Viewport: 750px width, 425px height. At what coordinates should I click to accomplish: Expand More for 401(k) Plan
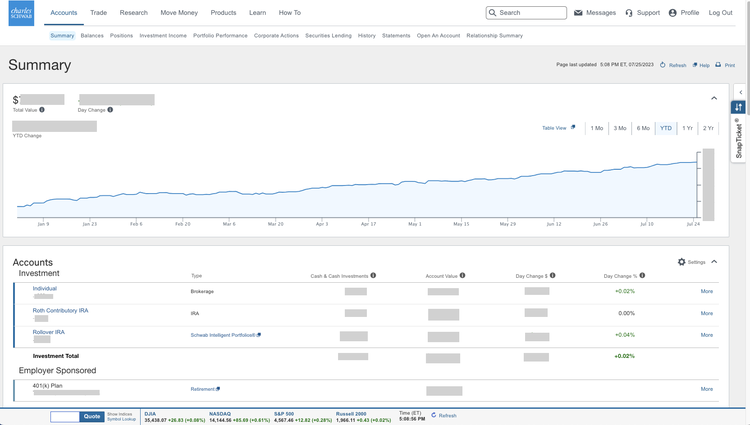tap(707, 389)
